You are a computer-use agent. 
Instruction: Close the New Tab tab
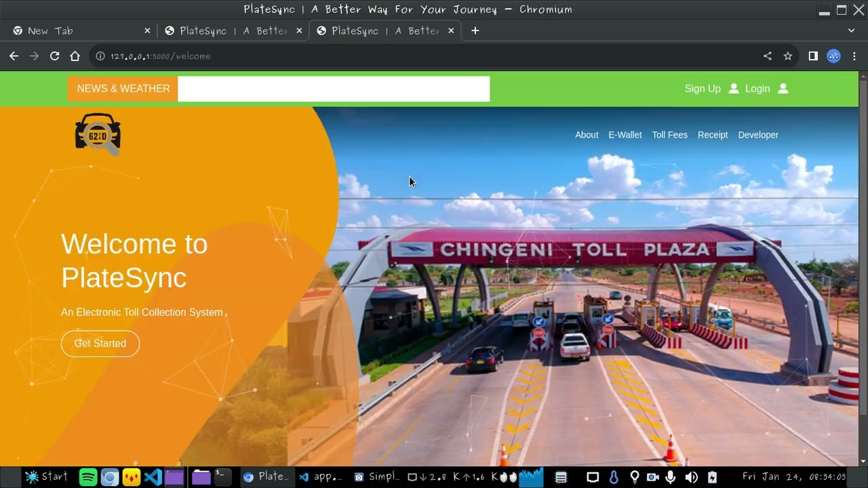tap(147, 30)
